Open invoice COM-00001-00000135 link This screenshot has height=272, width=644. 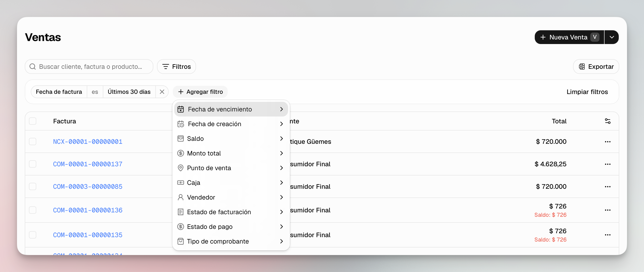point(88,235)
